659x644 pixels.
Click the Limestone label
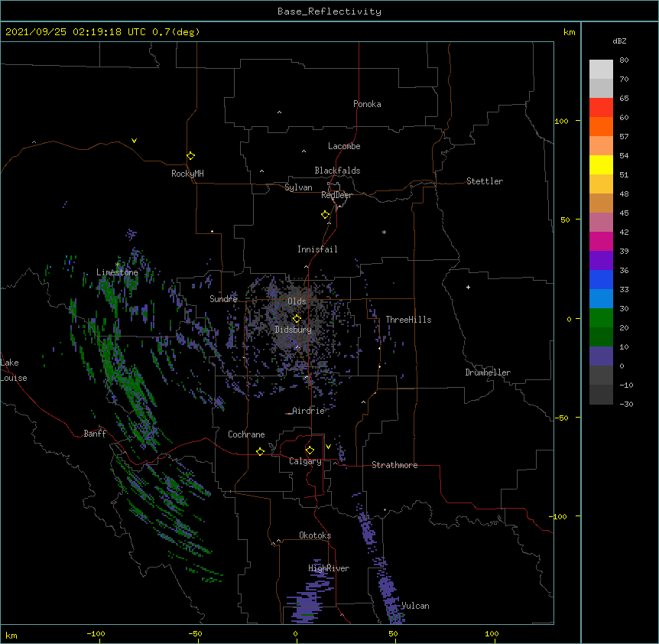coord(117,272)
